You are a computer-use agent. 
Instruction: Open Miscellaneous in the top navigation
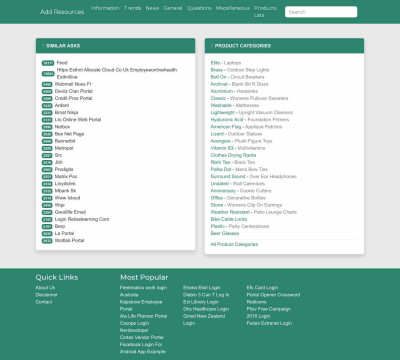coord(233,8)
